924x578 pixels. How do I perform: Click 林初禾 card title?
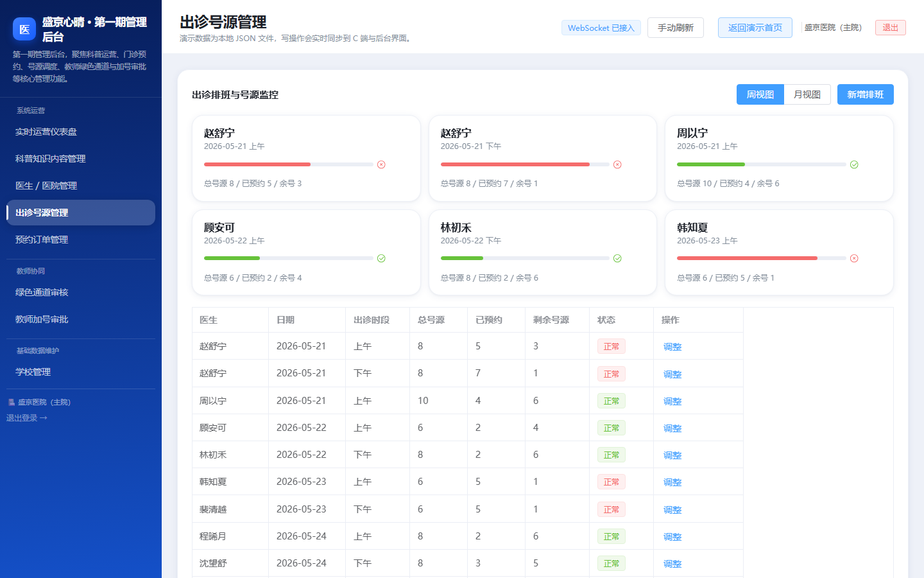pyautogui.click(x=456, y=227)
